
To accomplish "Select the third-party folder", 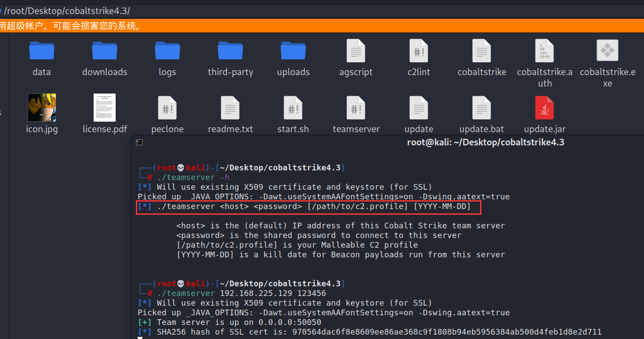I will (x=230, y=51).
